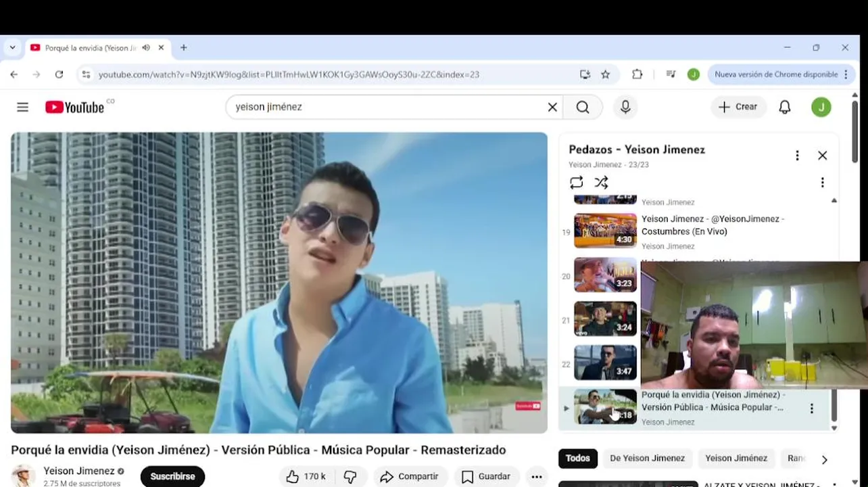Open the Chrome extensions puzzle icon
The width and height of the screenshot is (868, 487).
(637, 74)
